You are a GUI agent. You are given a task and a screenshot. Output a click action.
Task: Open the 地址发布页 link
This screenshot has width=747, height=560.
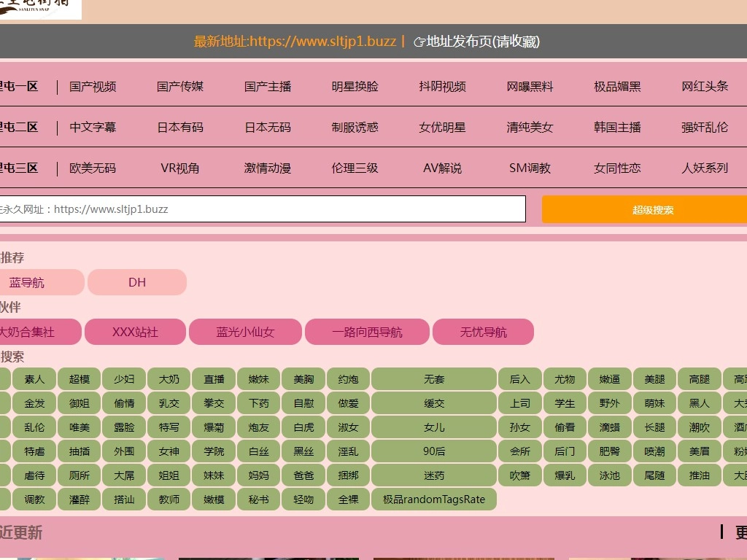pyautogui.click(x=477, y=42)
